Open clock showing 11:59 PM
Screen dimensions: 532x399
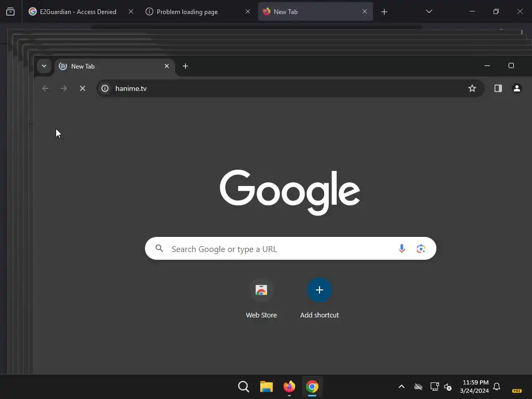[x=474, y=387]
